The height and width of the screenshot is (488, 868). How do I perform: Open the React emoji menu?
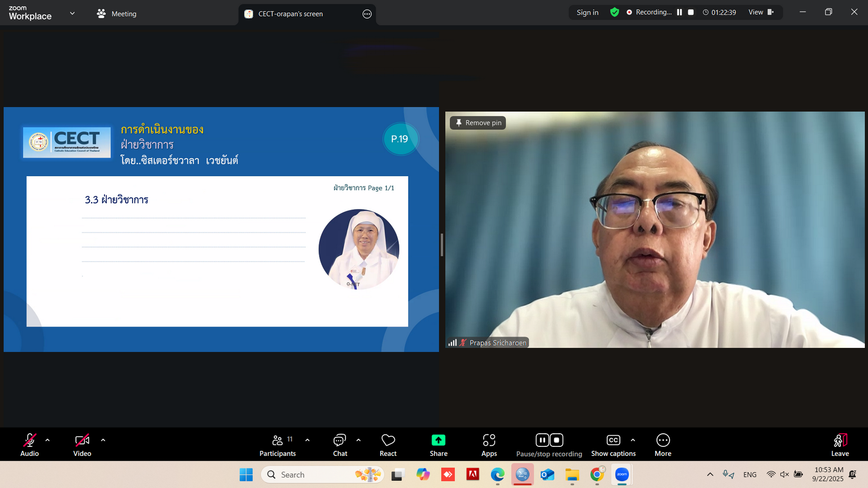pyautogui.click(x=388, y=445)
